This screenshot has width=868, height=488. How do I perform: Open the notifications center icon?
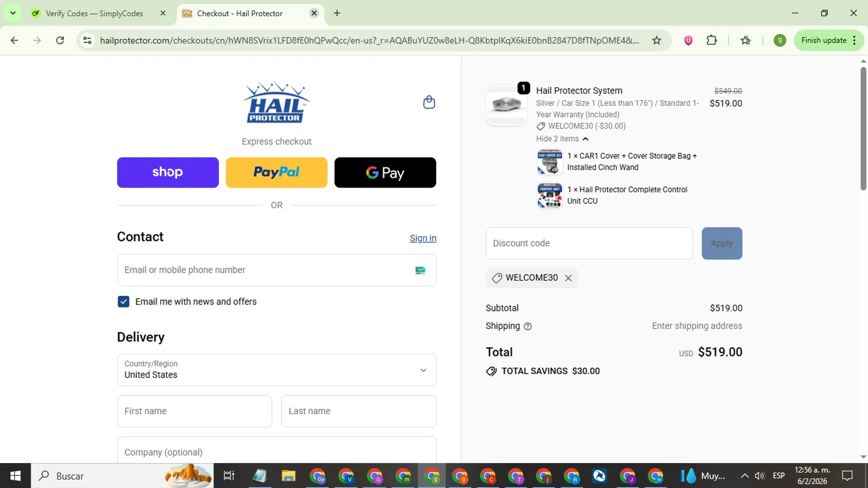[x=847, y=476]
